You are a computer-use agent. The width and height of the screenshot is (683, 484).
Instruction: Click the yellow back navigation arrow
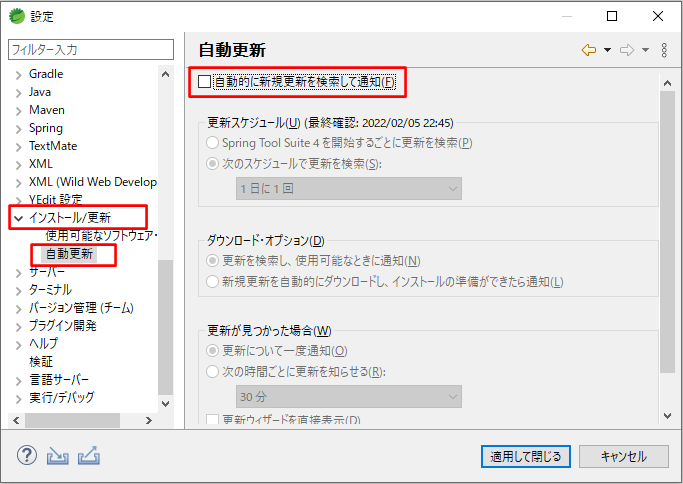pos(588,50)
